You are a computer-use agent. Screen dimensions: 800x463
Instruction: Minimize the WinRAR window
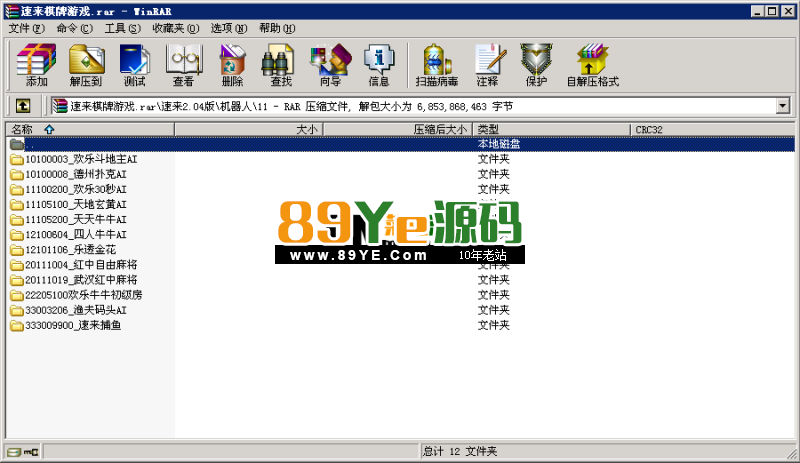758,11
